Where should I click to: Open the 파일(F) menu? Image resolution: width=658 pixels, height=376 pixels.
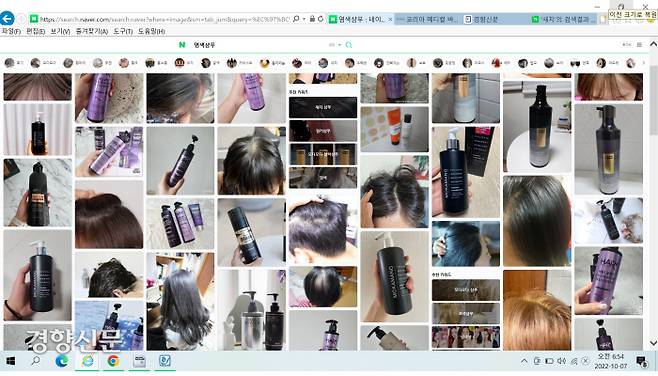tap(11, 31)
